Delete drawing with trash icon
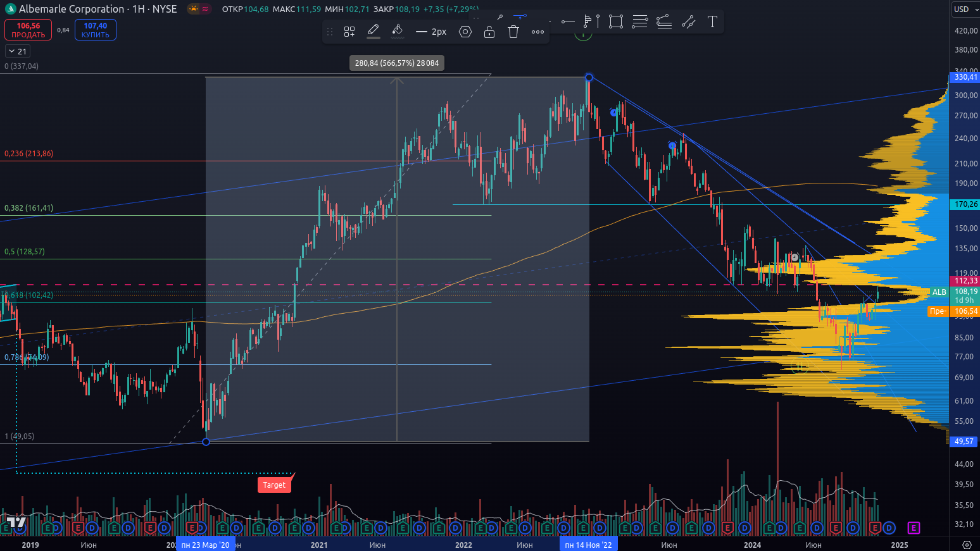 click(513, 32)
